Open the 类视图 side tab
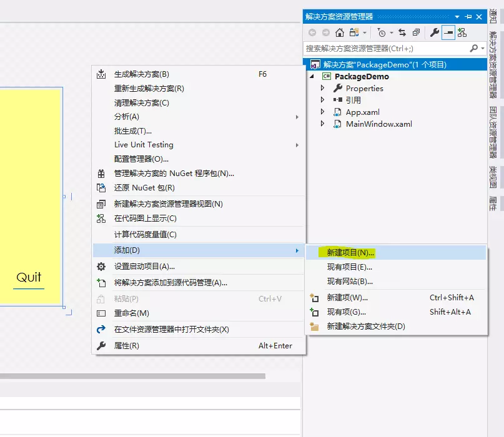The width and height of the screenshot is (504, 437). click(493, 177)
